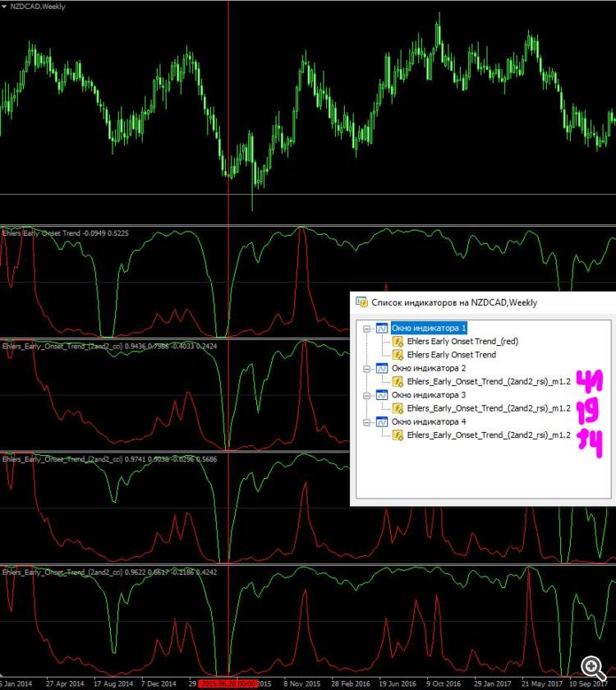Collapse the Окно индикатора 2 tree node
The width and height of the screenshot is (616, 690).
(x=366, y=369)
